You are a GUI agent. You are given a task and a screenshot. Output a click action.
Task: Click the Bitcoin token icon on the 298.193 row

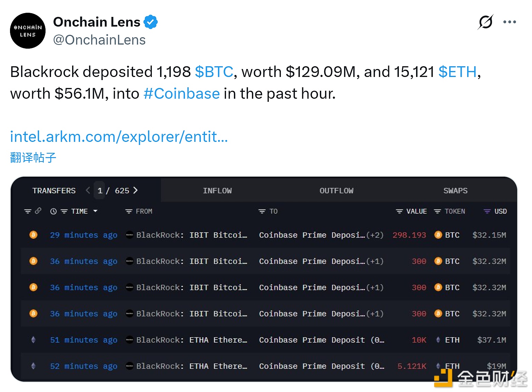438,235
